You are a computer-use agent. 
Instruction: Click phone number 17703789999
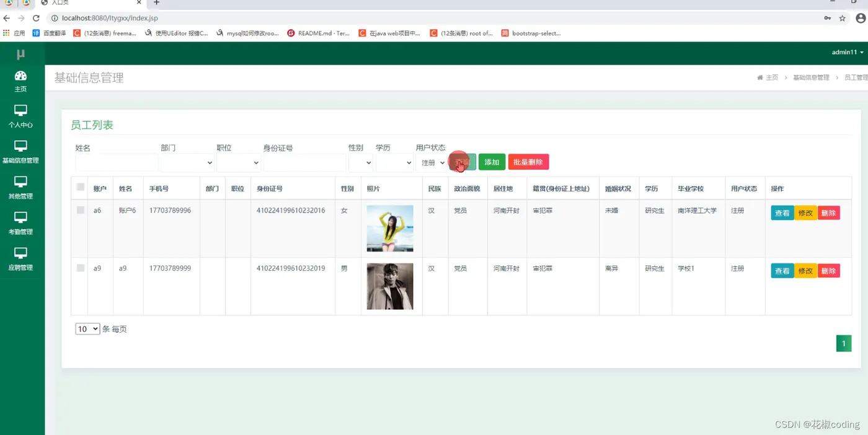(x=170, y=268)
